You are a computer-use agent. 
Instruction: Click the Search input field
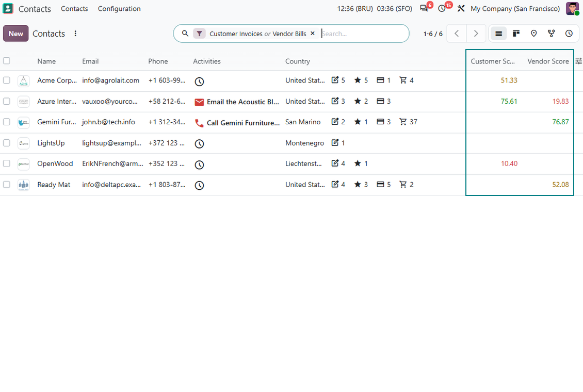[363, 34]
